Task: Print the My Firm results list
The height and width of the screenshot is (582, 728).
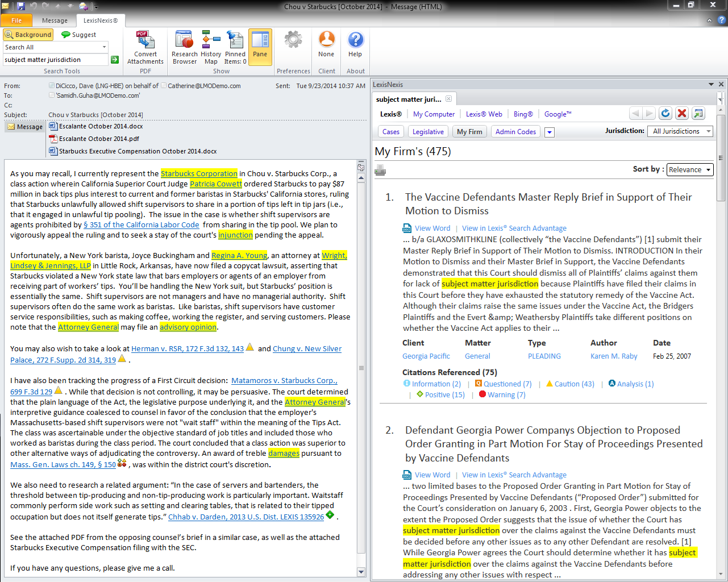Action: (380, 170)
